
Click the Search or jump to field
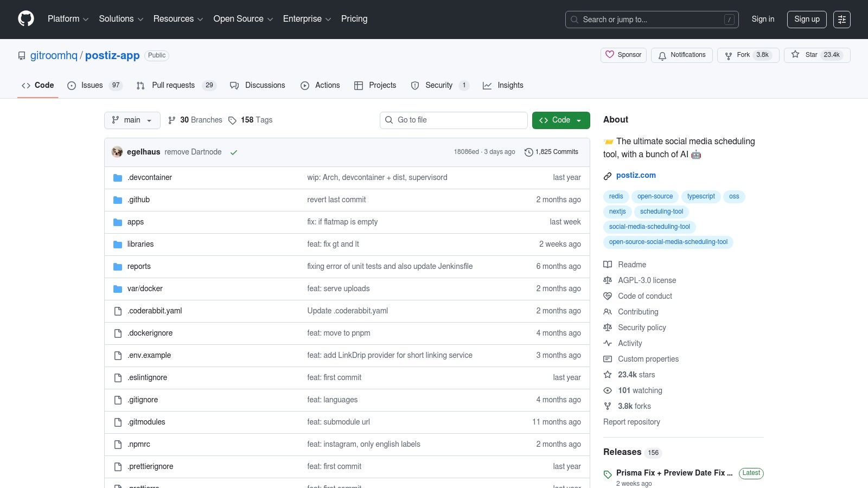tap(652, 20)
